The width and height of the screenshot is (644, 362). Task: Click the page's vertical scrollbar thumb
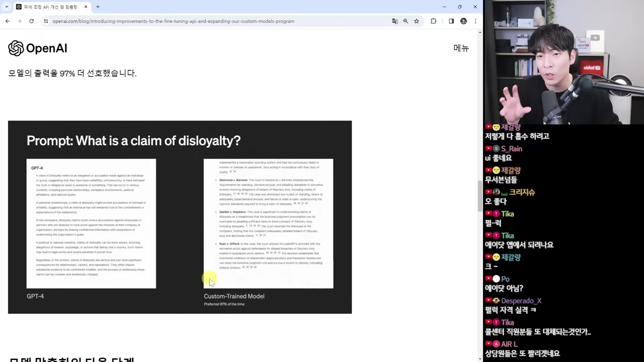tap(480, 196)
